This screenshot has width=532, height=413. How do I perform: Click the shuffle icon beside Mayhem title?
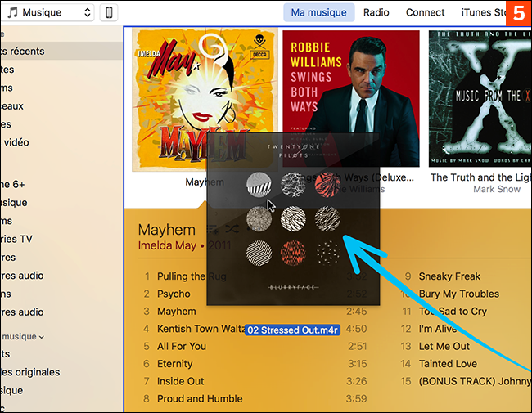click(232, 230)
